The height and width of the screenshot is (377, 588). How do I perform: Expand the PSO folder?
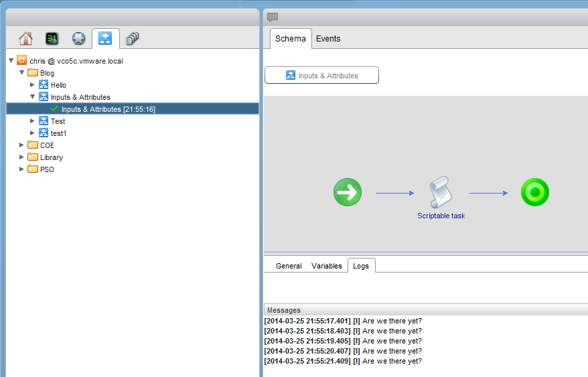pyautogui.click(x=22, y=169)
